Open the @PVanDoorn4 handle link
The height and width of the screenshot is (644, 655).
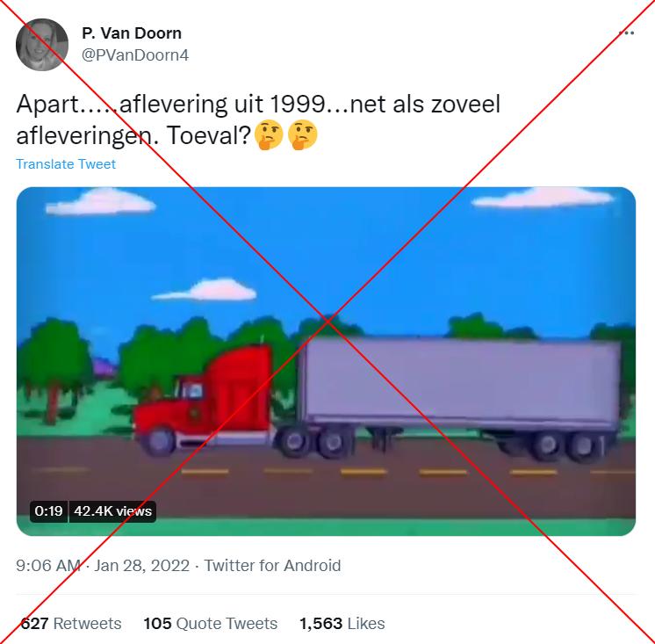click(135, 54)
